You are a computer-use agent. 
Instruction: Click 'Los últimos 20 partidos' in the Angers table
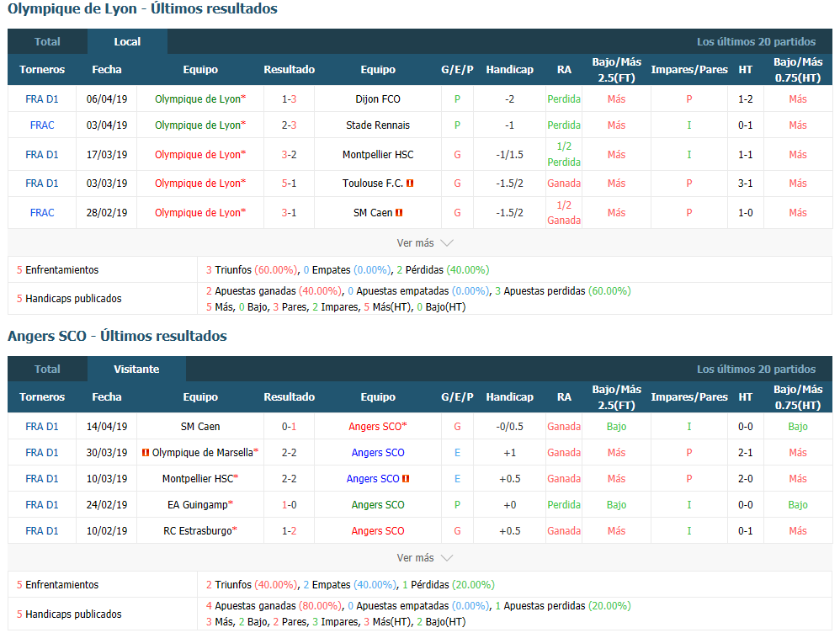(756, 370)
